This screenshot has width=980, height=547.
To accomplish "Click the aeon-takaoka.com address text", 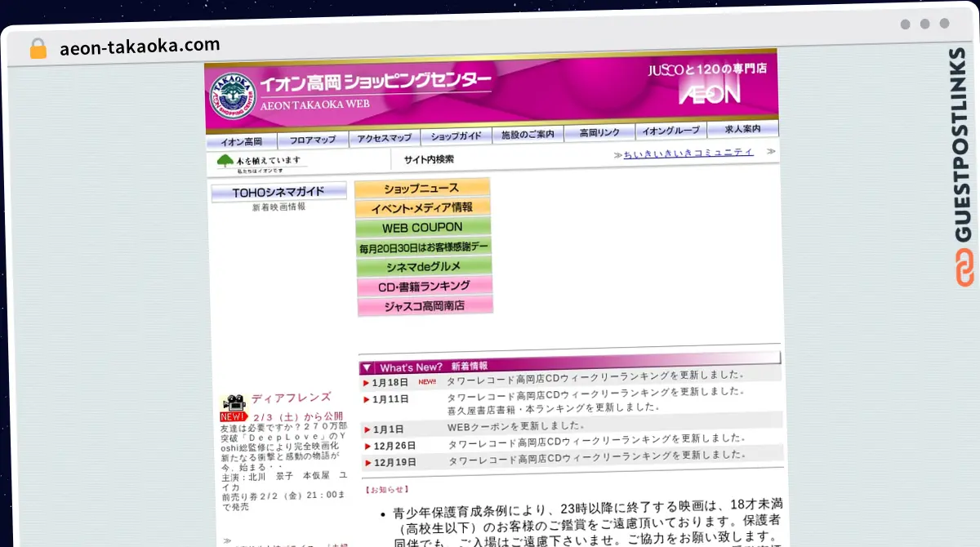I will click(x=140, y=47).
